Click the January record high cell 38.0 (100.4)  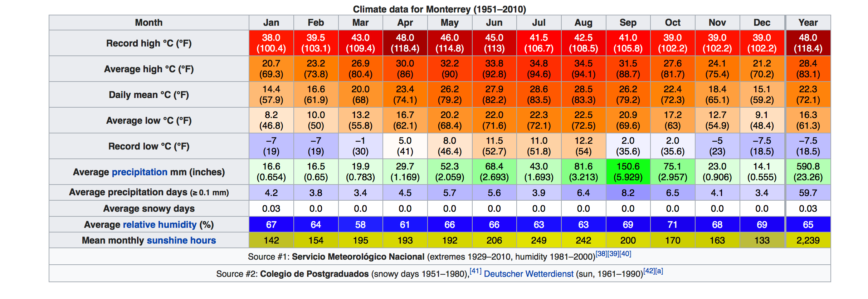(271, 43)
